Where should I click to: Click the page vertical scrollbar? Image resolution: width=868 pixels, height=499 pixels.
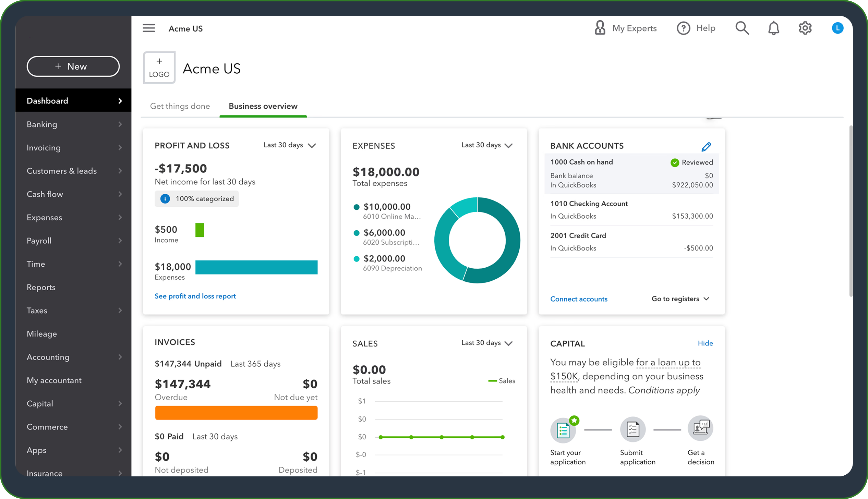(851, 211)
